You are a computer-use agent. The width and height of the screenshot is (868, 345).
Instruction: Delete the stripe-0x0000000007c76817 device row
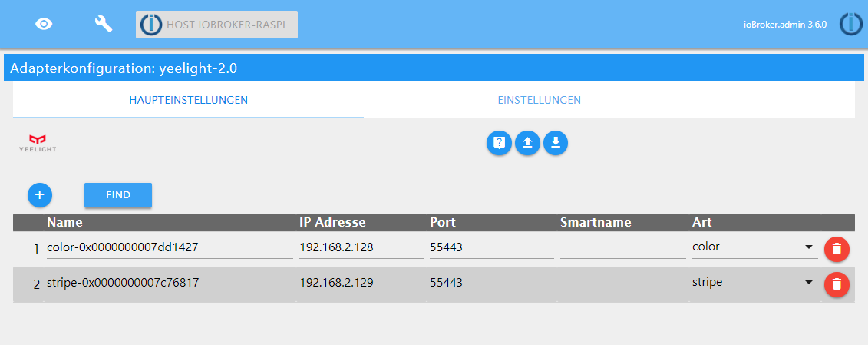tap(837, 284)
